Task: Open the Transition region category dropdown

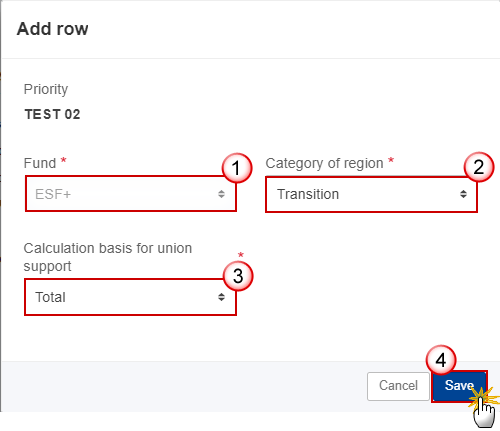Action: pyautogui.click(x=371, y=194)
